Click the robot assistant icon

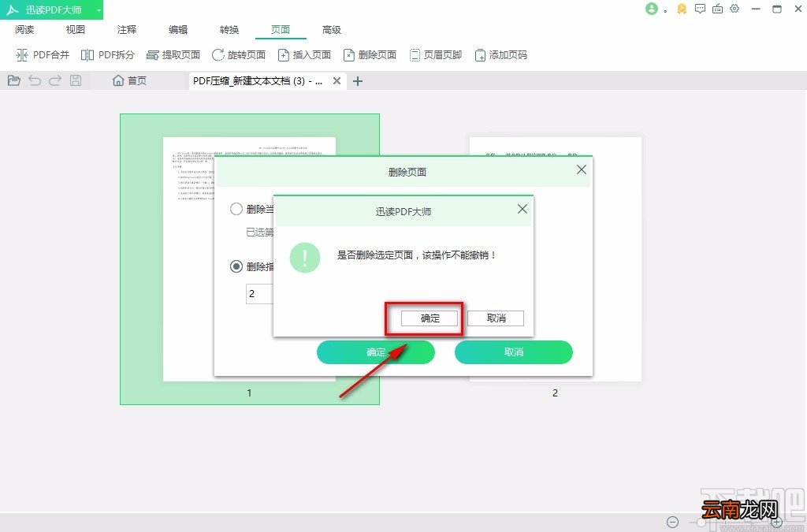[x=717, y=9]
